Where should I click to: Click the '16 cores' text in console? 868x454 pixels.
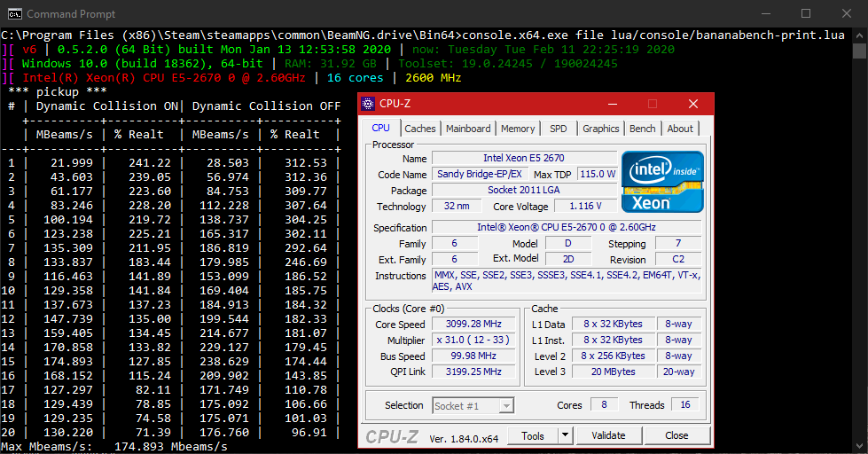coord(355,77)
